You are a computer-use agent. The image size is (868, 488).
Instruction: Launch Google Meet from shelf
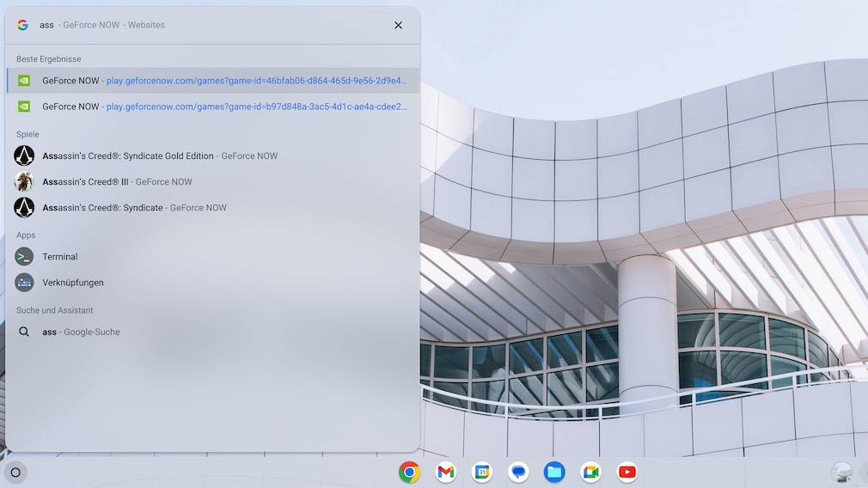590,472
